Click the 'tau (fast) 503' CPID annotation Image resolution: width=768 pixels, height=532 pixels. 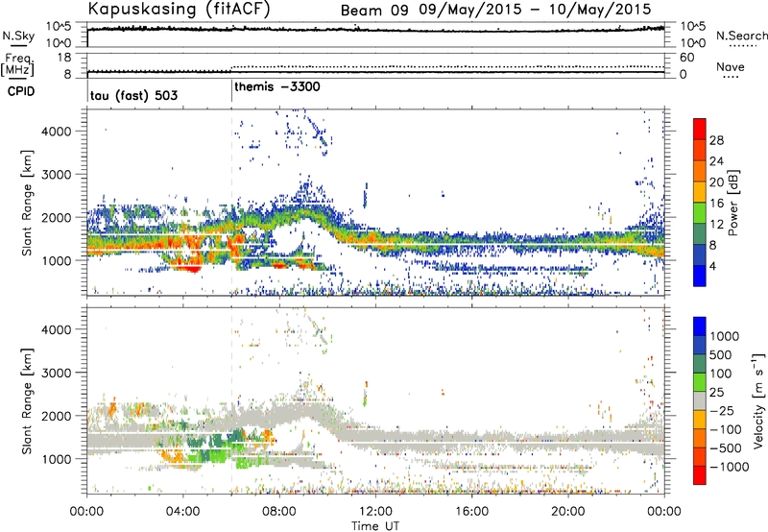pyautogui.click(x=133, y=95)
